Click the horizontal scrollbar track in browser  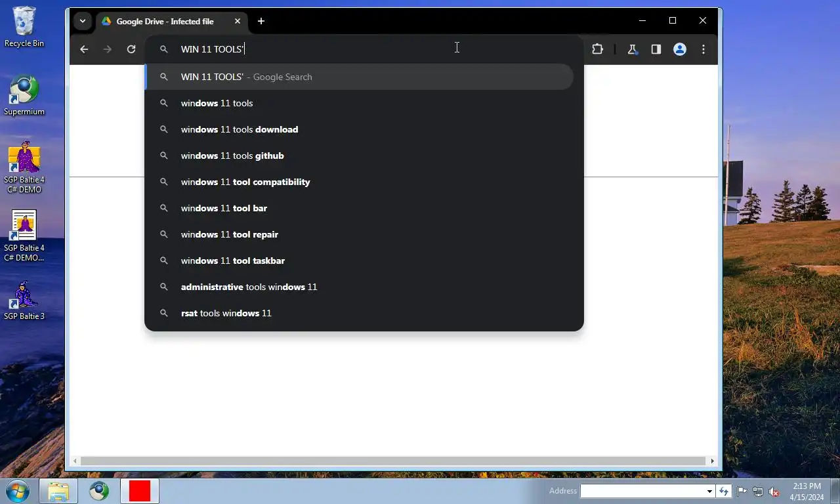click(x=393, y=461)
